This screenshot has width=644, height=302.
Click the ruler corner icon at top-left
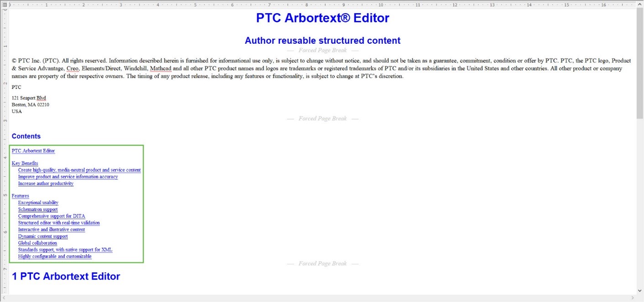[x=4, y=4]
